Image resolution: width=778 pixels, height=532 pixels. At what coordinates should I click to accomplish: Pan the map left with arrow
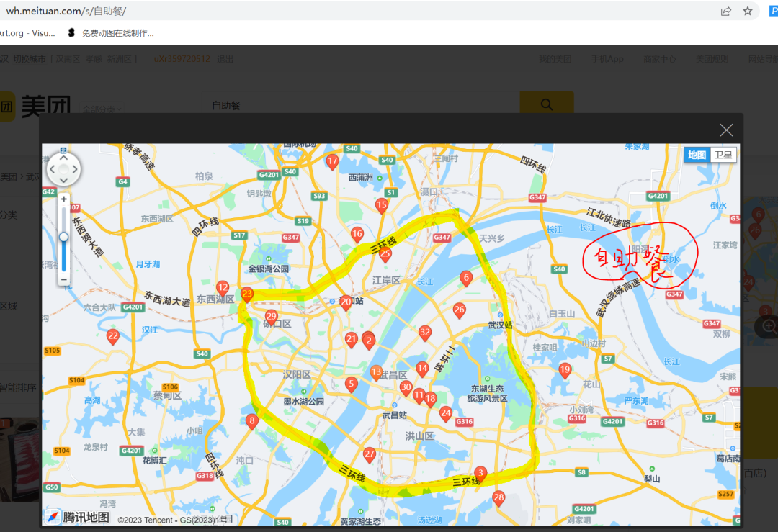click(52, 169)
